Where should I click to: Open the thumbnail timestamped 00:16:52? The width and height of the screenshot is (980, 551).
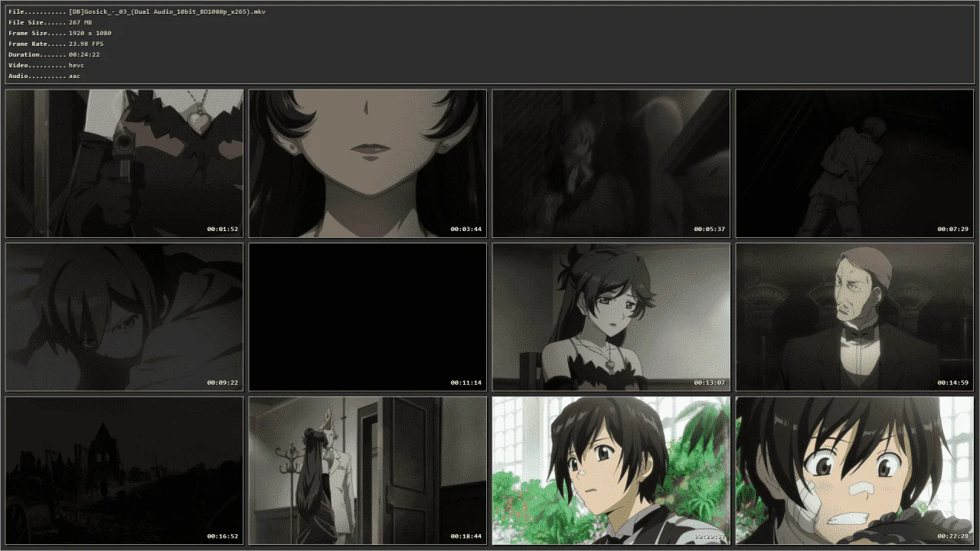(x=124, y=471)
